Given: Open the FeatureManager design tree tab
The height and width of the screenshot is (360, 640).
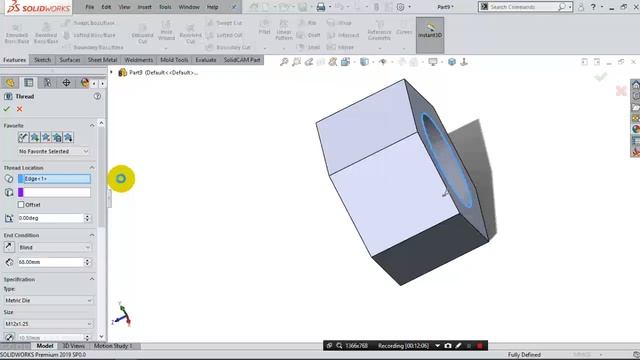Looking at the screenshot, I should tap(10, 83).
